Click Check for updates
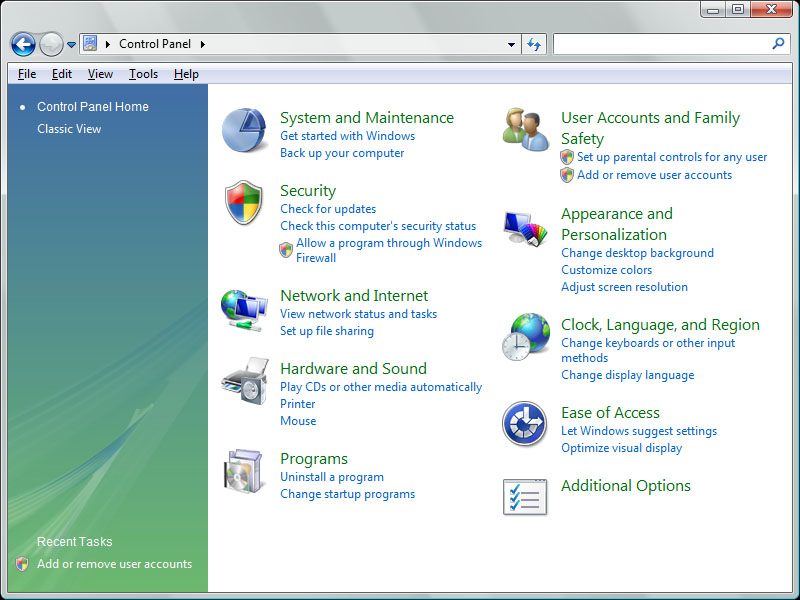Image resolution: width=800 pixels, height=600 pixels. (x=328, y=209)
